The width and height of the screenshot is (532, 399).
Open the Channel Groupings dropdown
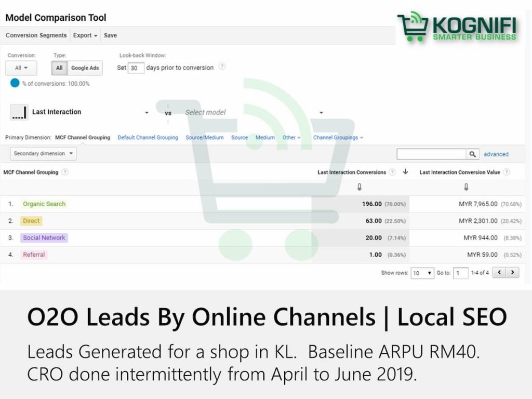point(338,137)
